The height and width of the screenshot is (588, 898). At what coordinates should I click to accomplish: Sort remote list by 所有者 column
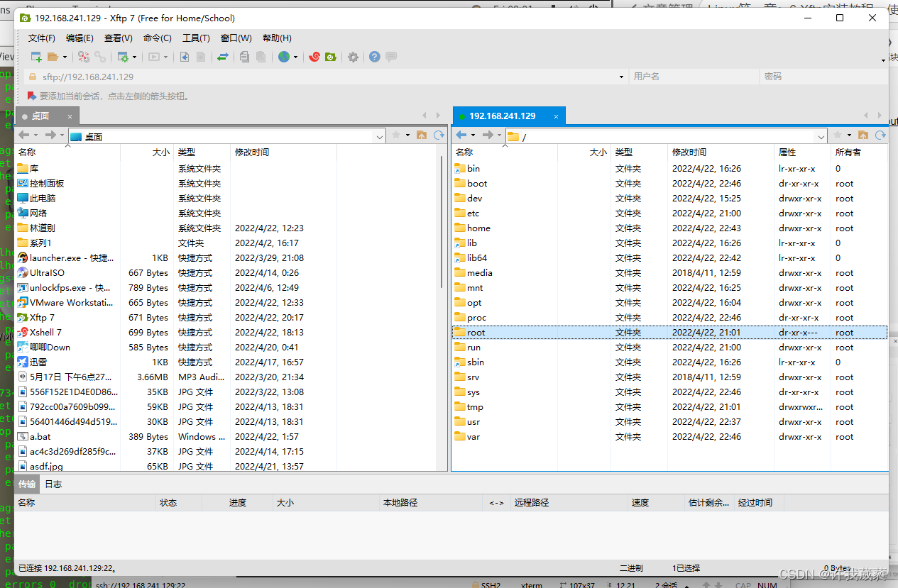tap(859, 152)
